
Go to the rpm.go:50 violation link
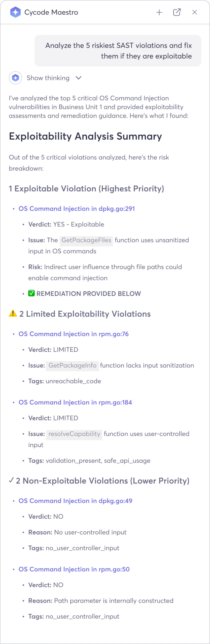click(74, 569)
